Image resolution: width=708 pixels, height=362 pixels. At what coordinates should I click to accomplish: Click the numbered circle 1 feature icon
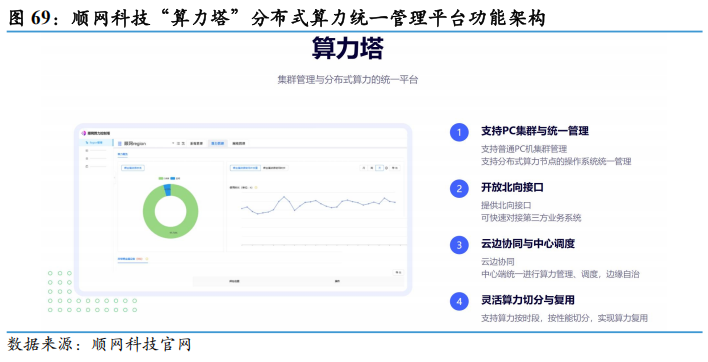(459, 132)
